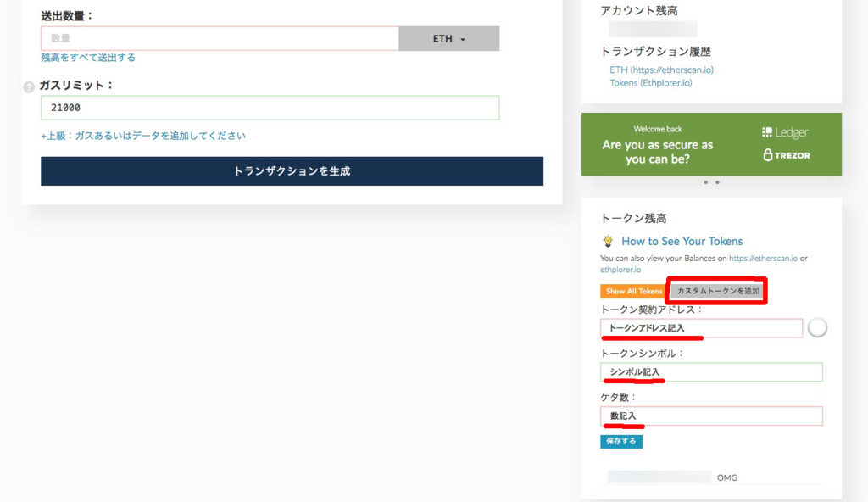Click the トークン残高 heading
The height and width of the screenshot is (502, 868).
[x=633, y=218]
